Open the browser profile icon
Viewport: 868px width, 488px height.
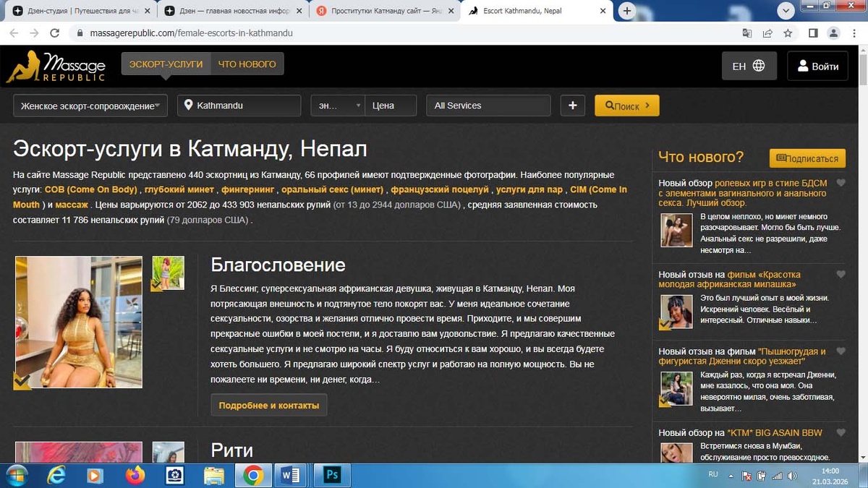tap(833, 33)
